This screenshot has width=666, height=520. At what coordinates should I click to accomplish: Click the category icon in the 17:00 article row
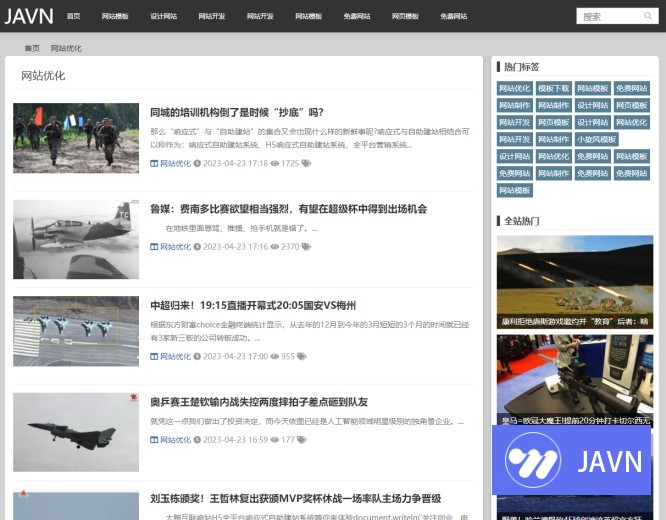point(154,356)
